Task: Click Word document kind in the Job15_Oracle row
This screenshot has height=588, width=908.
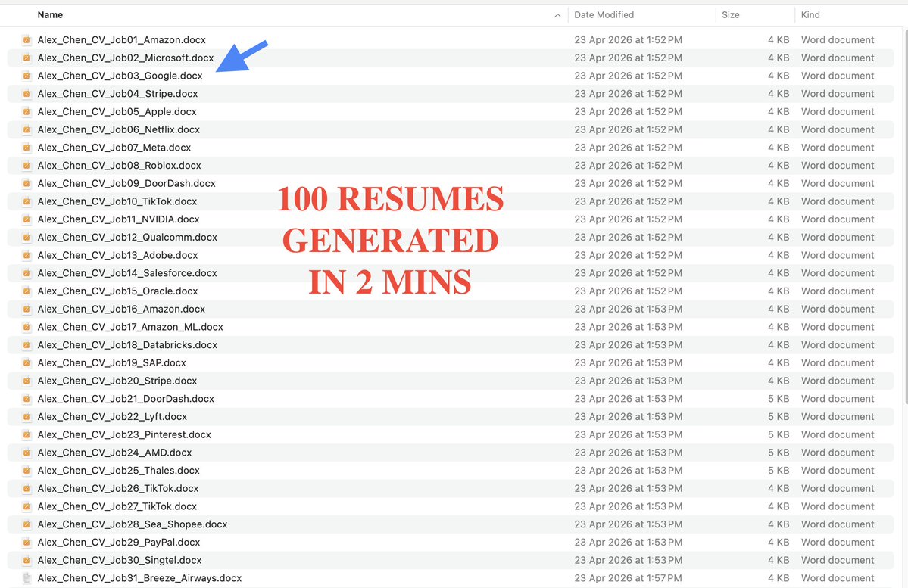Action: coord(838,291)
